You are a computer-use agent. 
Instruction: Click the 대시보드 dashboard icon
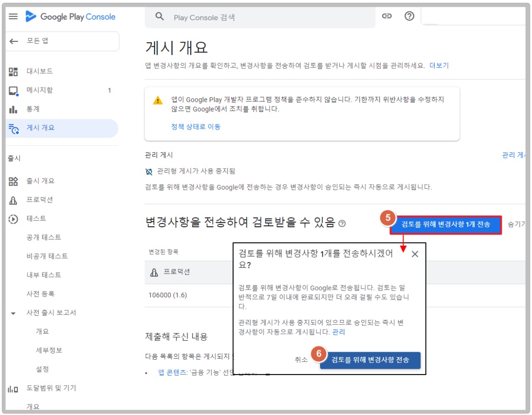(13, 71)
